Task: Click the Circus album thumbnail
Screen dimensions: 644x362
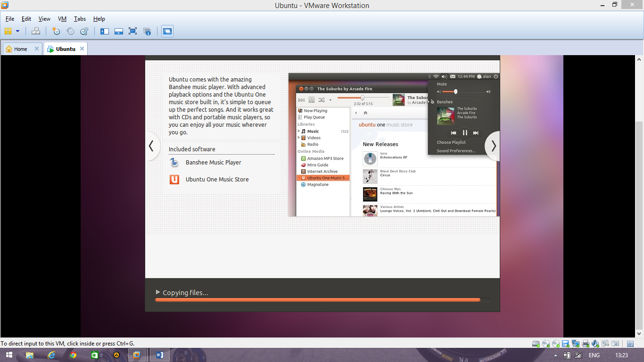Action: pyautogui.click(x=370, y=176)
